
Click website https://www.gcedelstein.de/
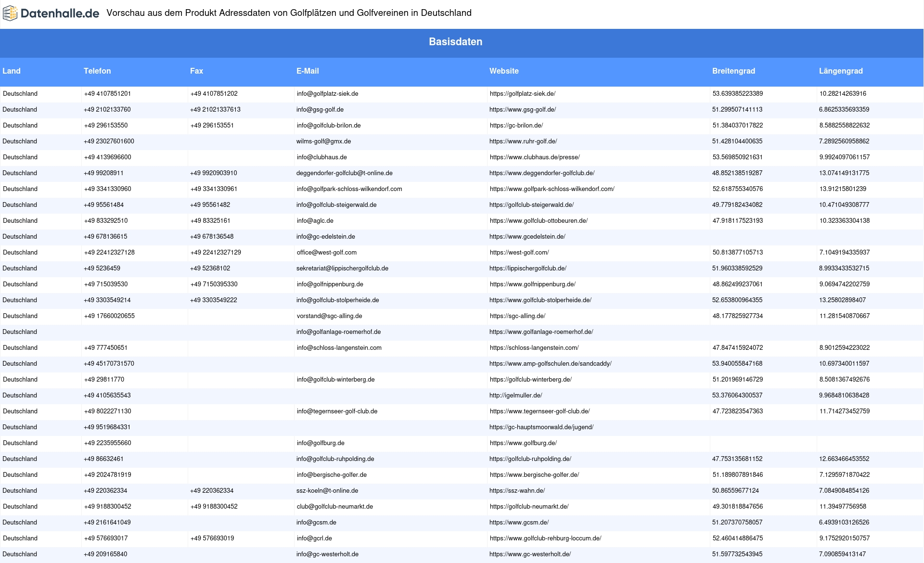point(527,237)
